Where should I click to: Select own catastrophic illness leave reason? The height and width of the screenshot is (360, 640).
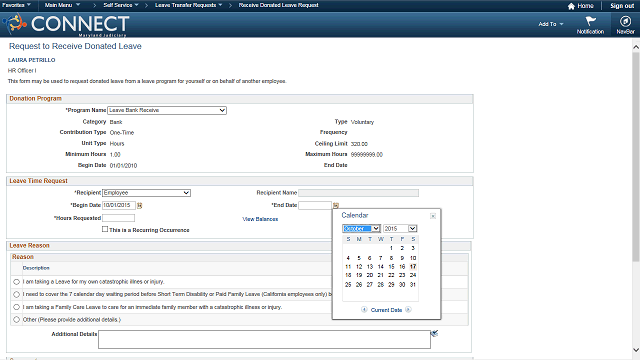(x=16, y=282)
